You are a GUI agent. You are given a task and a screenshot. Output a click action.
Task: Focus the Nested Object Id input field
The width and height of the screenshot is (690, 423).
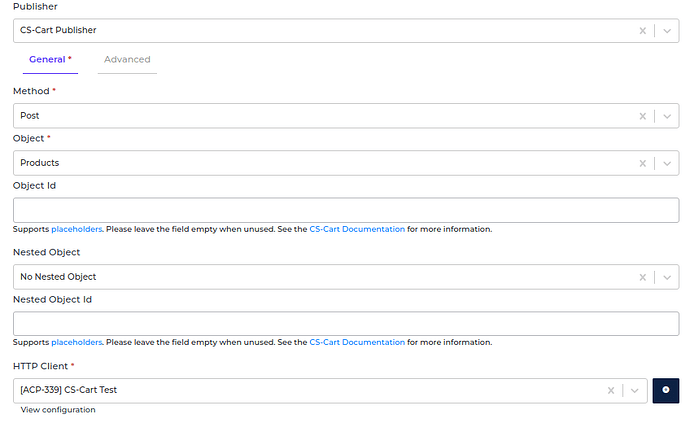[x=346, y=324]
